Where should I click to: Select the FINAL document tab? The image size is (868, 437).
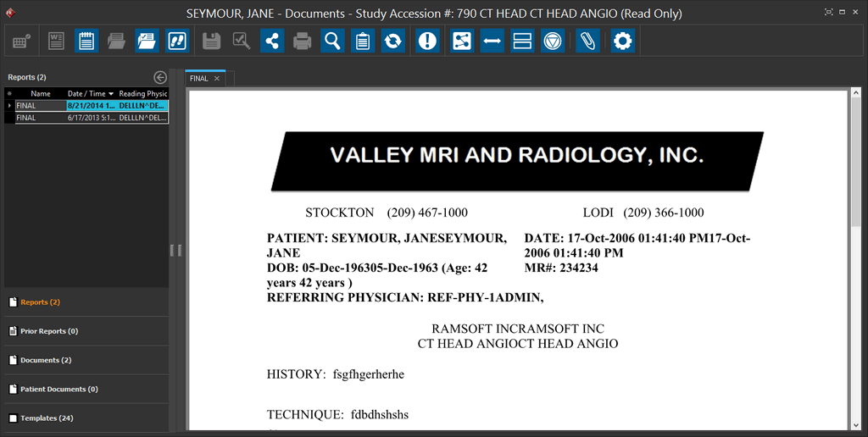(199, 79)
